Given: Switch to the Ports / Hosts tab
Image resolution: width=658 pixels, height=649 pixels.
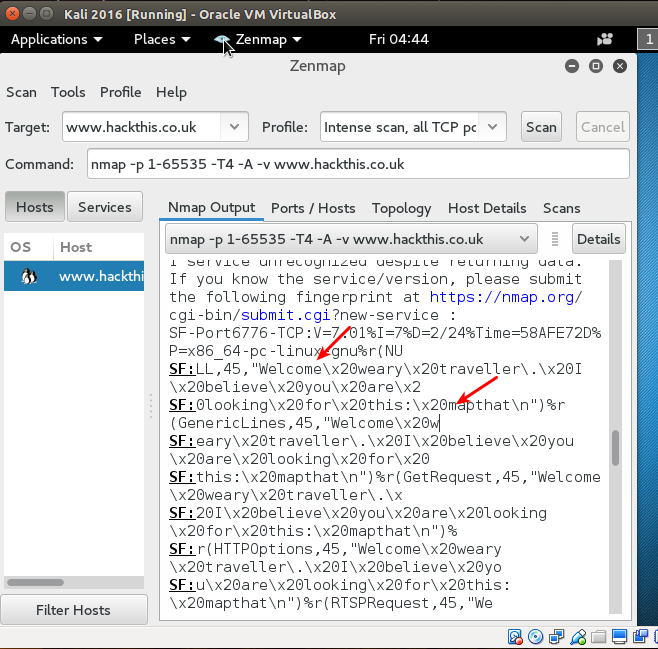Looking at the screenshot, I should [313, 208].
